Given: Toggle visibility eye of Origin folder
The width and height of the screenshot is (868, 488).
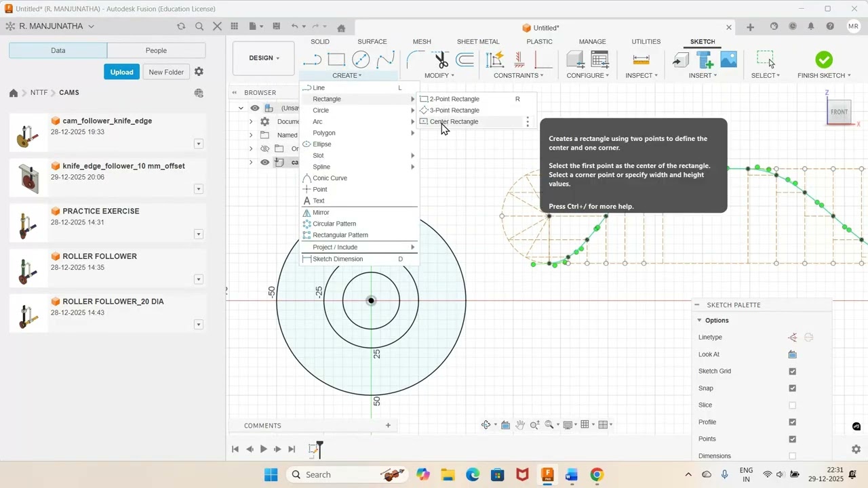Looking at the screenshot, I should point(265,148).
